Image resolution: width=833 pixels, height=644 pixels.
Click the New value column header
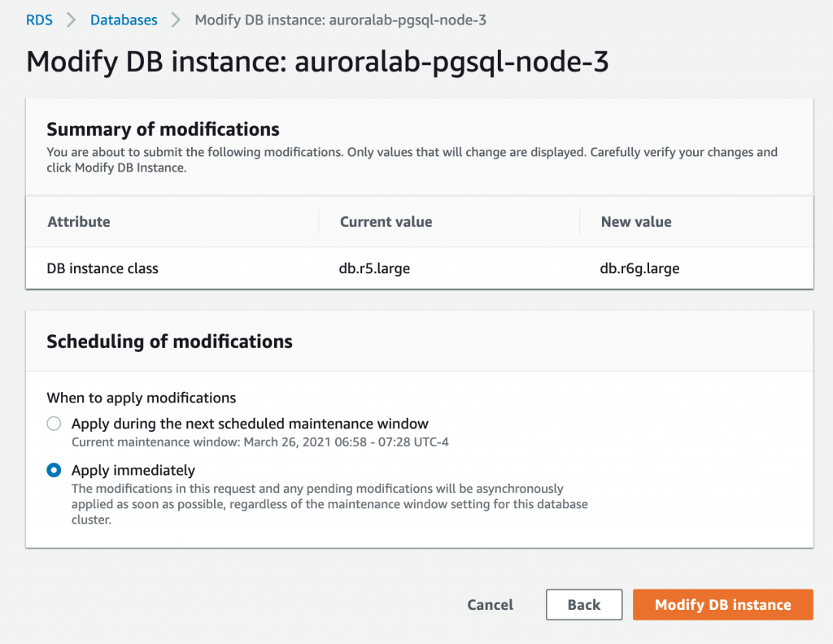[636, 222]
